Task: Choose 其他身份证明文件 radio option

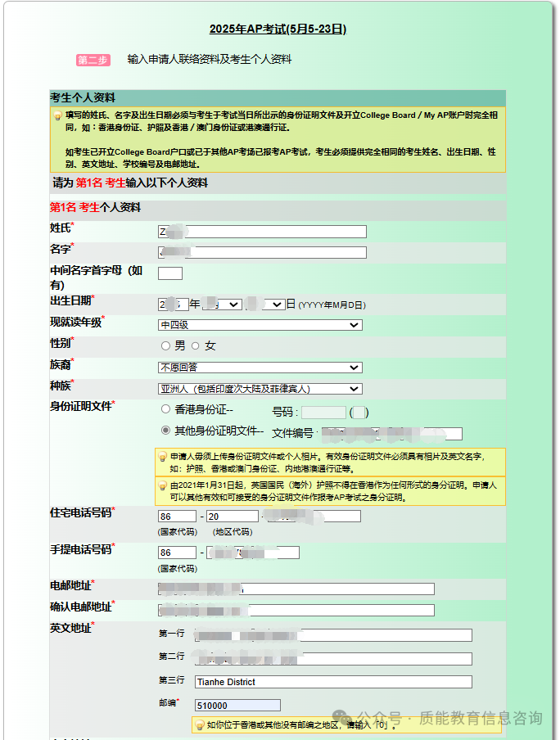Action: 165,431
